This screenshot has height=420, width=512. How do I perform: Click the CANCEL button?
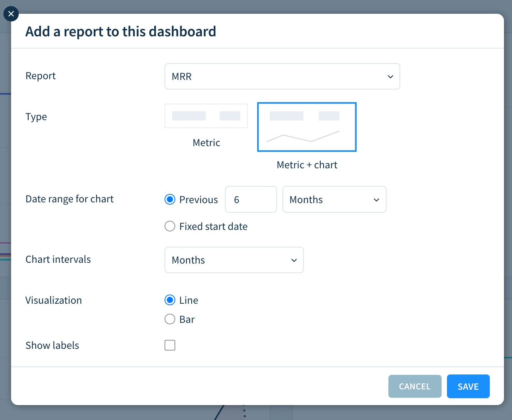(x=415, y=386)
